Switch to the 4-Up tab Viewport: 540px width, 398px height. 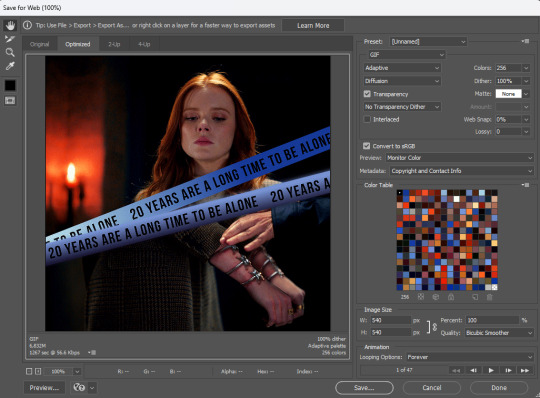pyautogui.click(x=144, y=44)
